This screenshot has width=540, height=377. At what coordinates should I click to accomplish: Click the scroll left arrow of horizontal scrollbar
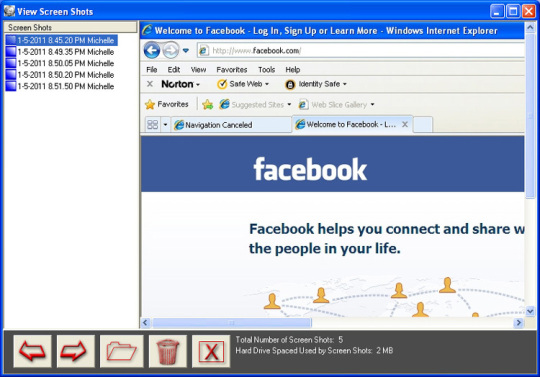tap(145, 323)
